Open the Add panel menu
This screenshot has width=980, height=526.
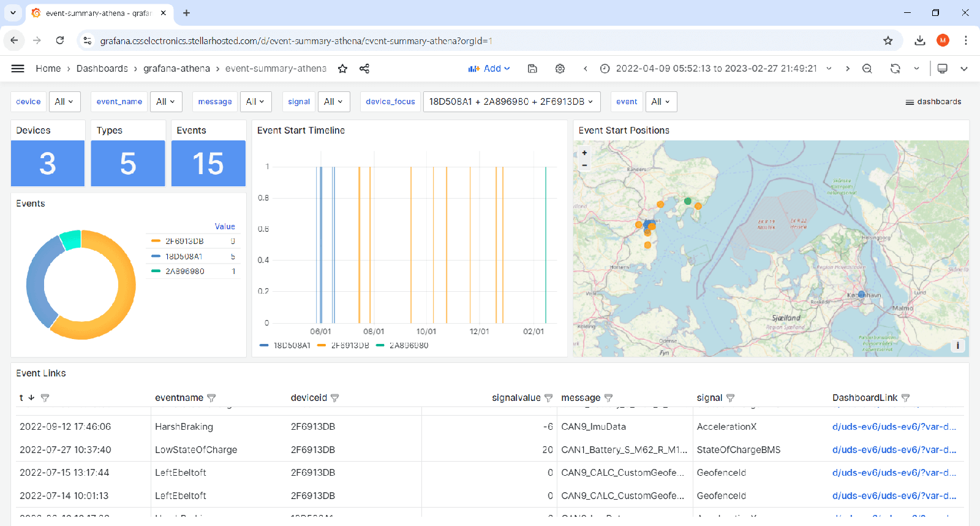(x=489, y=69)
